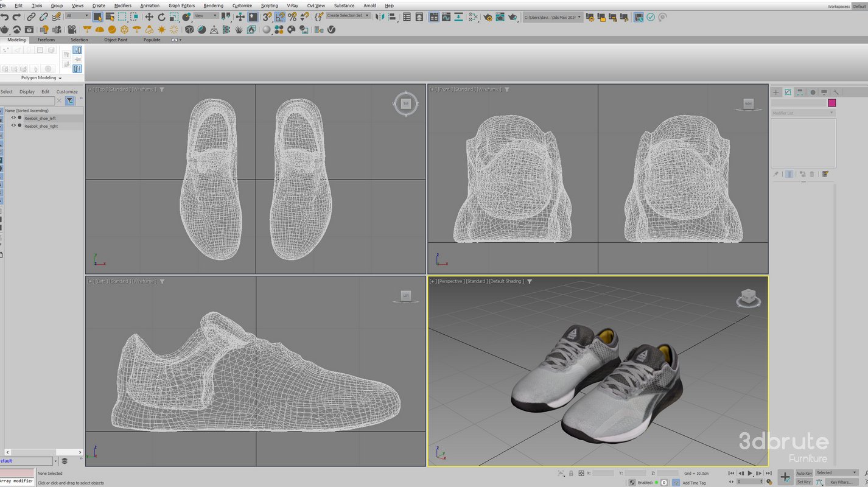The width and height of the screenshot is (868, 487).
Task: Open the Render Setup dialog
Action: click(x=488, y=18)
